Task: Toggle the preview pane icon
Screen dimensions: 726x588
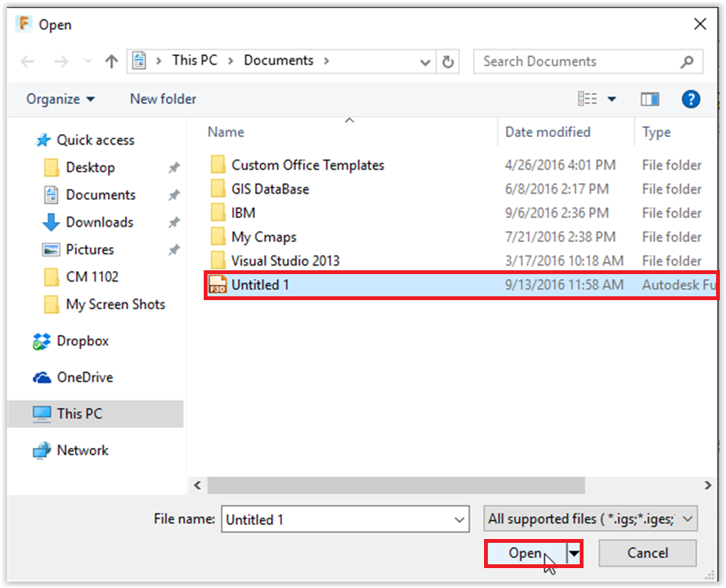Action: [x=650, y=99]
